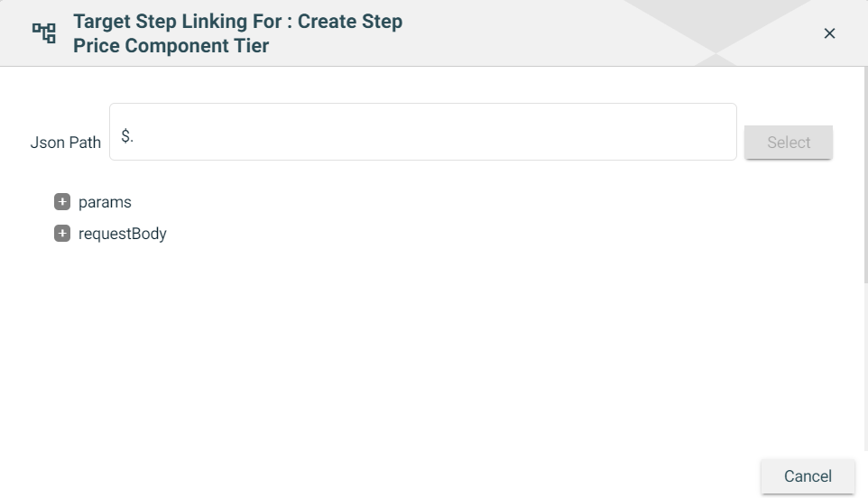Close the dialog with the X icon
The width and height of the screenshot is (868, 498).
coord(830,33)
